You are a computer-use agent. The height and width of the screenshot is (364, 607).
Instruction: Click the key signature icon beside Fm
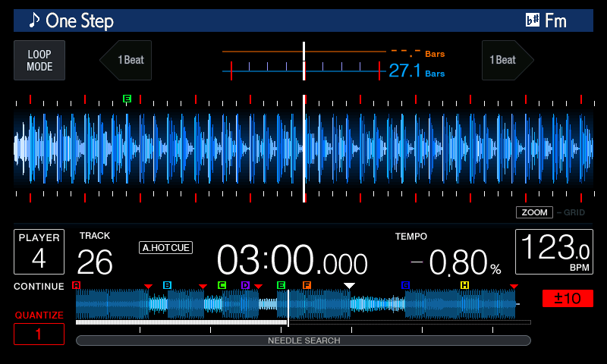[533, 20]
